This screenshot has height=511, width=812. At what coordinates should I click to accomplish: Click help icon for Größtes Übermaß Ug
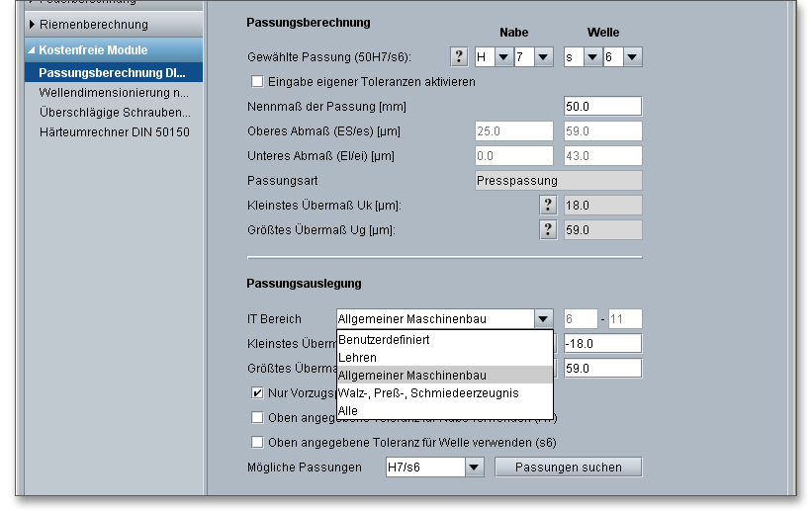point(547,230)
